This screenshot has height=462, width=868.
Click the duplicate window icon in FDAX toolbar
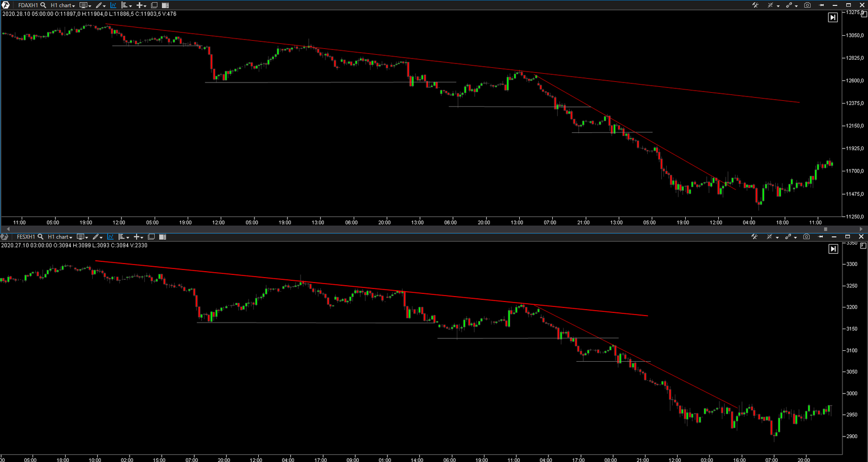(154, 5)
